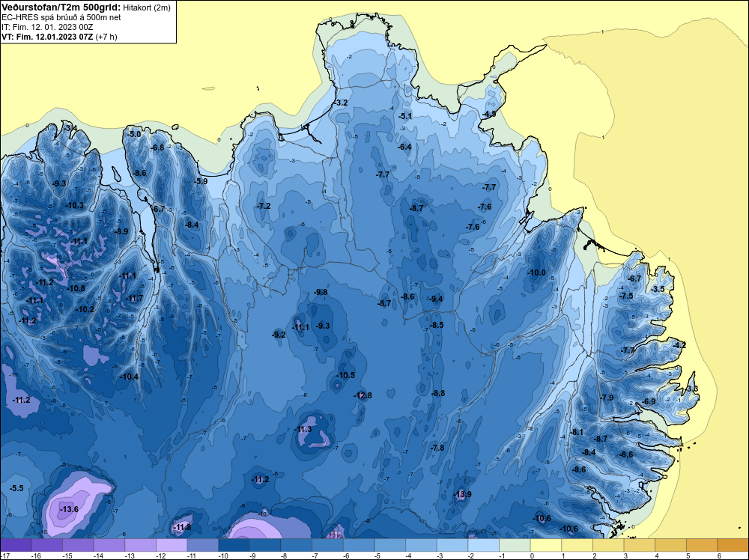Click the -9.8 temperature label
Screen dimensions: 749x560
(x=321, y=292)
